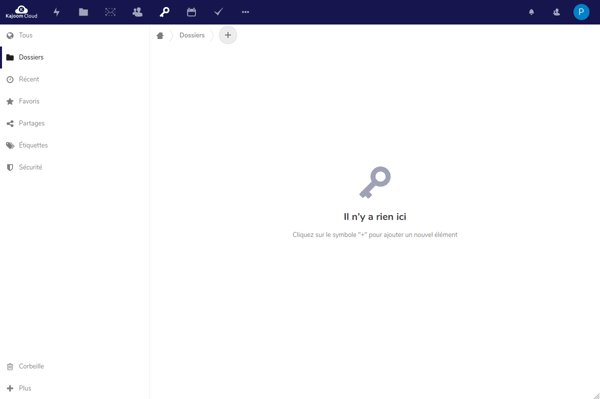Open the Passwords key app icon

(165, 12)
